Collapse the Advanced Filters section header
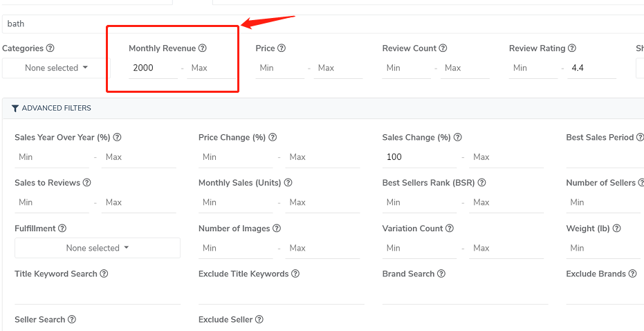The image size is (644, 331). point(51,108)
